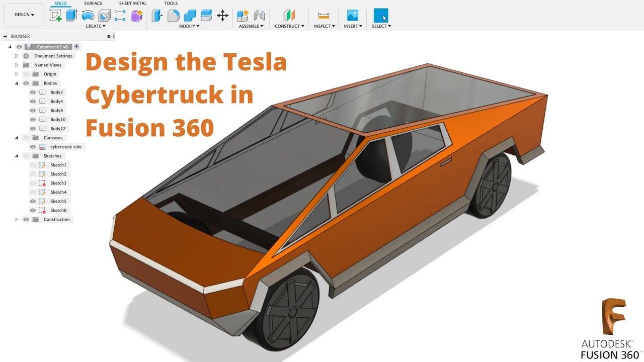644x362 pixels.
Task: Switch to the TOOLS tab
Action: [x=171, y=4]
